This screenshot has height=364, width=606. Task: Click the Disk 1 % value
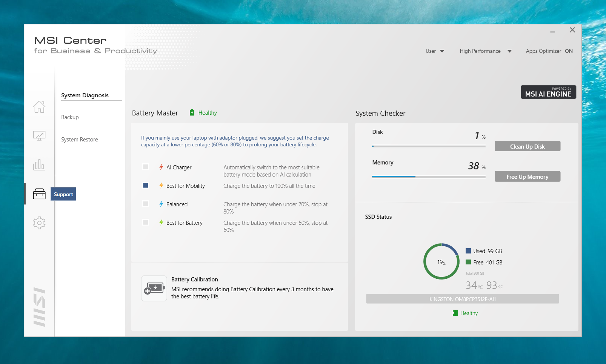[480, 136]
